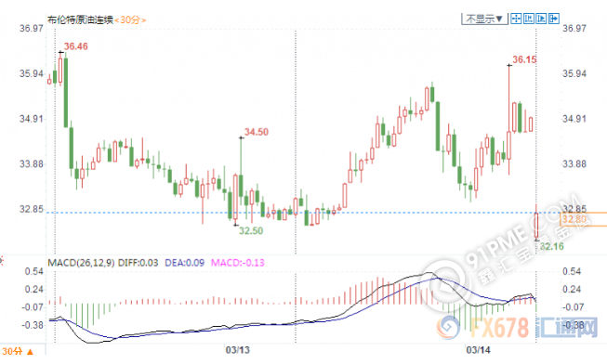The width and height of the screenshot is (607, 364).
Task: Click the left axis value 36.97
Action: point(32,28)
